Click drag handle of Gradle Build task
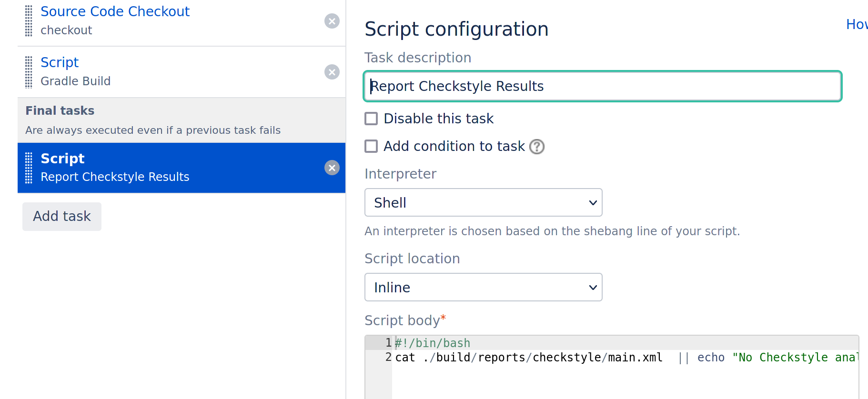This screenshot has width=868, height=399. (29, 72)
